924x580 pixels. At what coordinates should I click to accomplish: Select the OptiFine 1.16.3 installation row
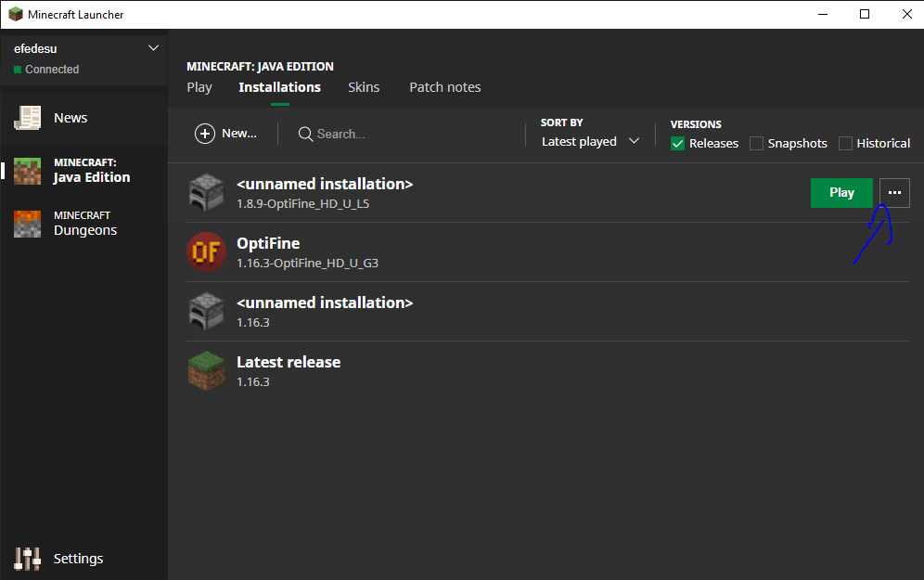pyautogui.click(x=548, y=252)
